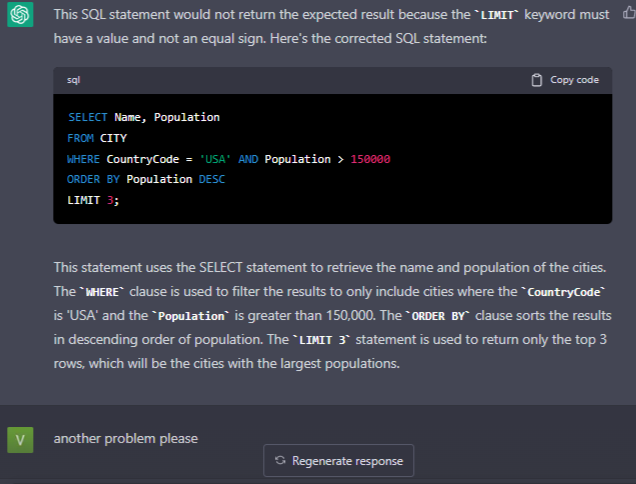
Task: Click the refresh icon in Regenerate response
Action: click(x=280, y=460)
